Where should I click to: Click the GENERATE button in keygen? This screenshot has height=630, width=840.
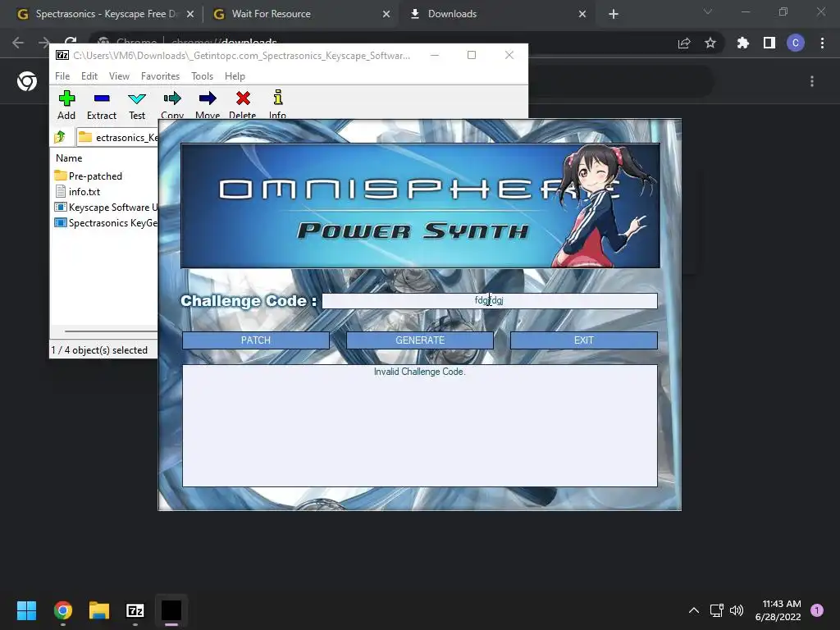(x=420, y=340)
